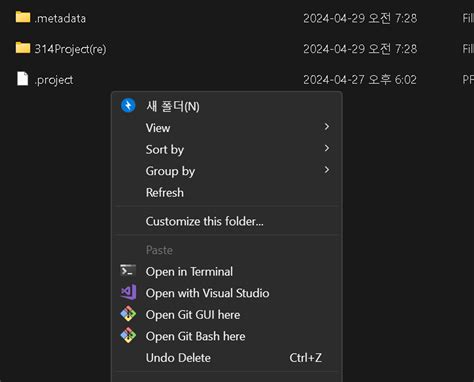Choose 새 폴더(N) from the context menu

click(x=227, y=106)
